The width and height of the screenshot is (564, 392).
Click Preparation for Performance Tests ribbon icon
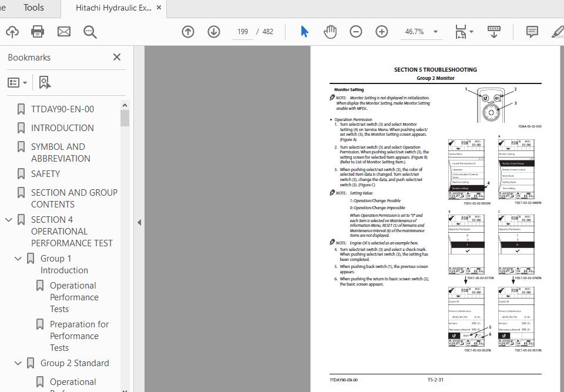click(x=40, y=324)
